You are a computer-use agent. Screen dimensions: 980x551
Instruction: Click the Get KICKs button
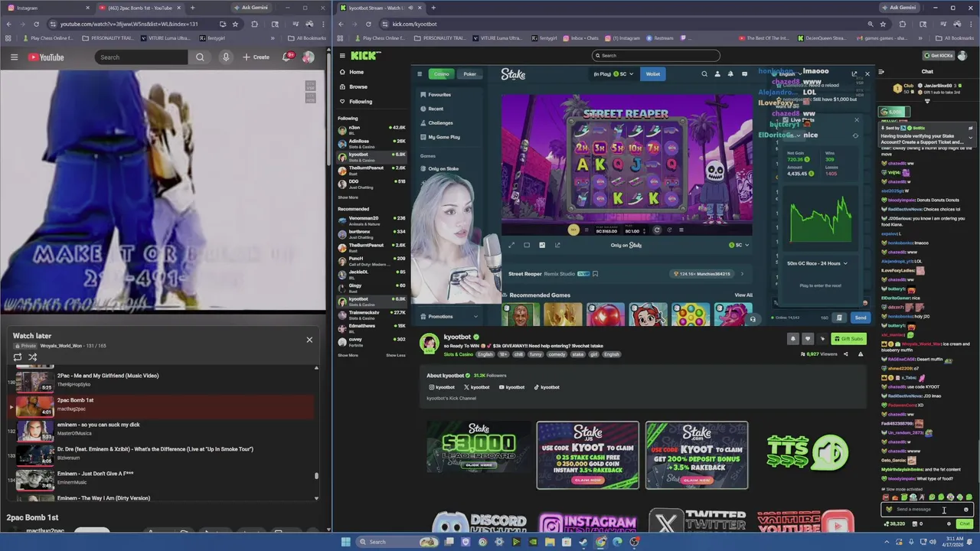coord(938,56)
